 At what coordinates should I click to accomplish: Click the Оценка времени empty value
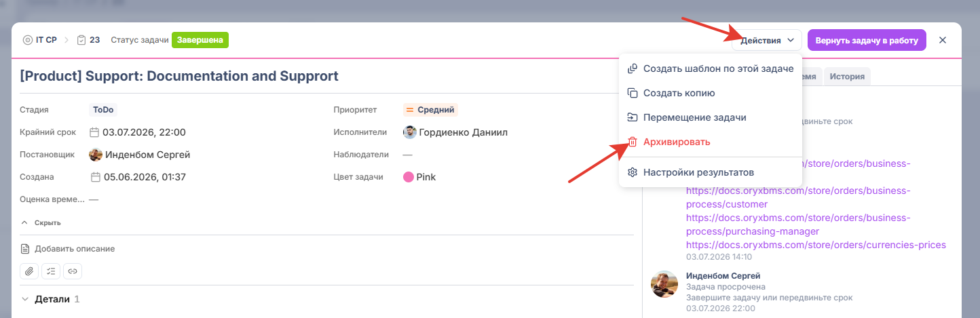coord(94,199)
